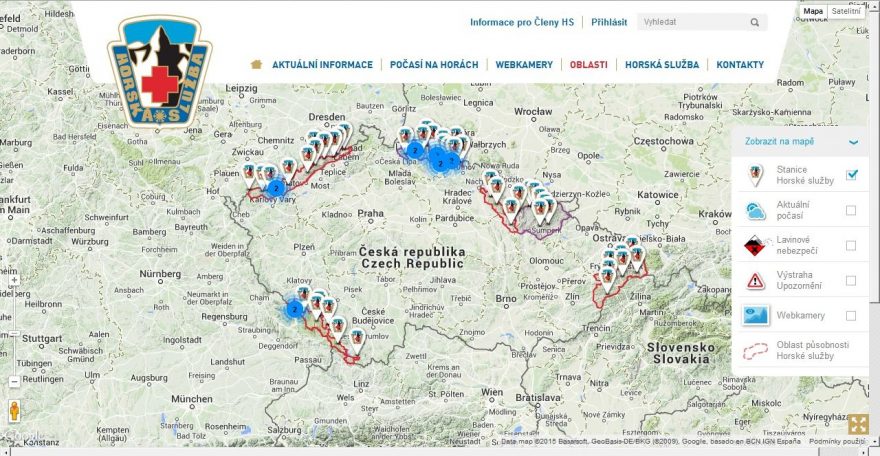880x456 pixels.
Task: Collapse the Zobrazit na mapě panel
Action: [x=853, y=142]
